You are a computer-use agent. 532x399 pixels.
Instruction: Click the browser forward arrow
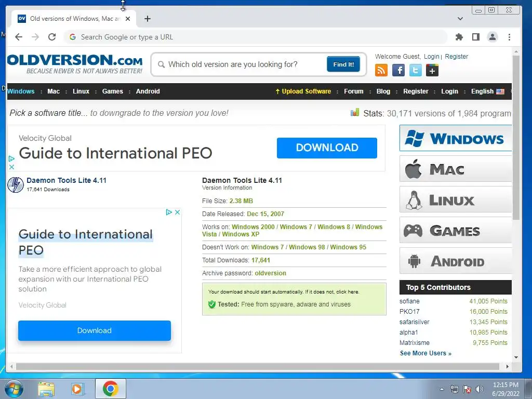(x=35, y=37)
